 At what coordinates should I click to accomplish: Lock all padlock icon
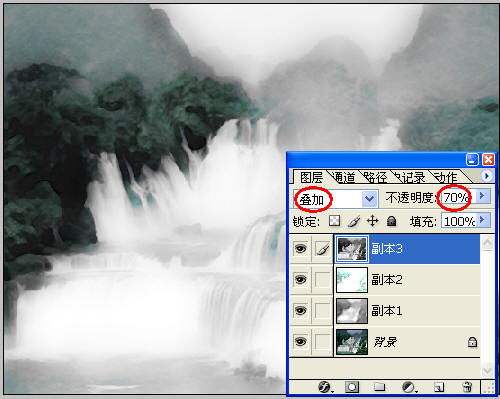(391, 221)
